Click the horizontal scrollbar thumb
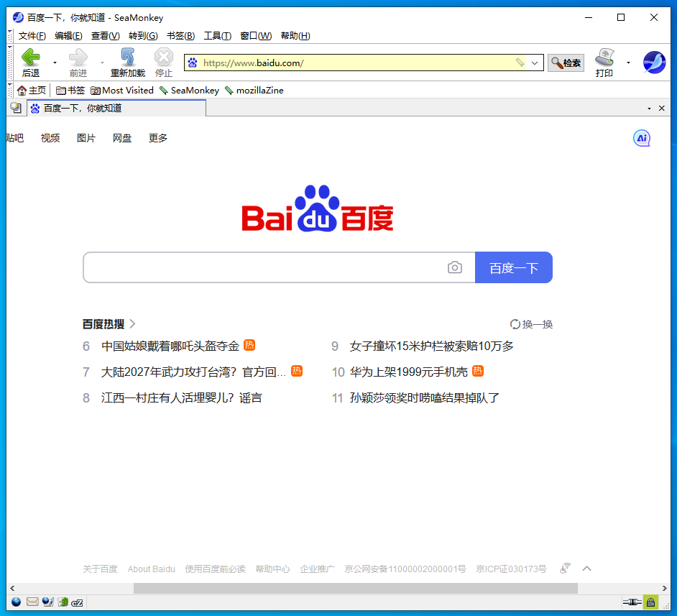 coord(355,588)
